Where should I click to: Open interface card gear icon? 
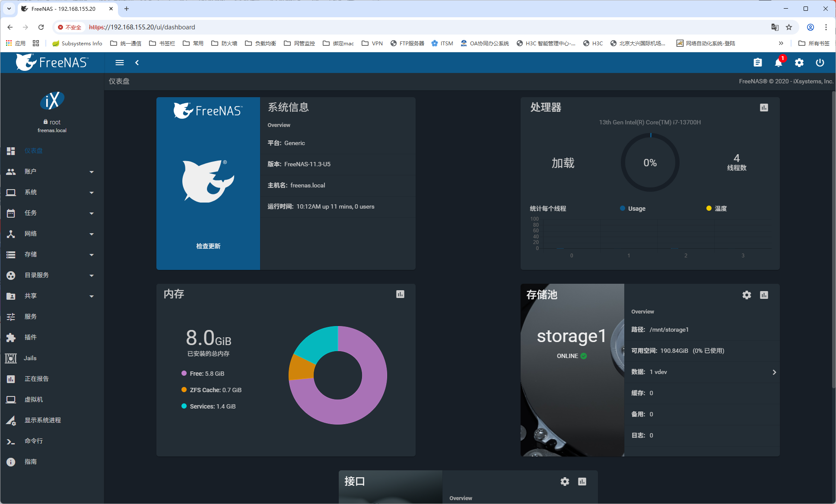pos(565,482)
